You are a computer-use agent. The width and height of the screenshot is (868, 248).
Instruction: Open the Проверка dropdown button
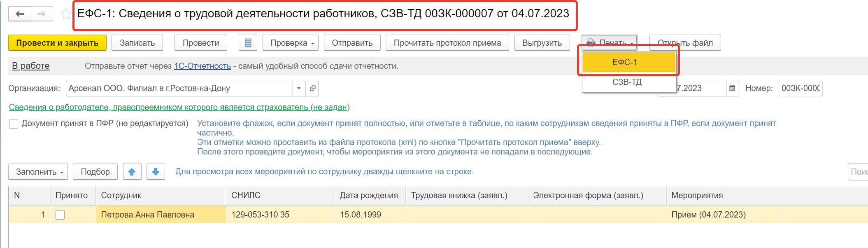click(x=290, y=43)
